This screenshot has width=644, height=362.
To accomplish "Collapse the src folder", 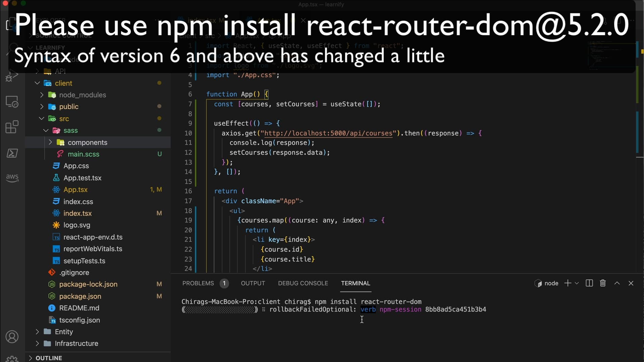I will (42, 119).
